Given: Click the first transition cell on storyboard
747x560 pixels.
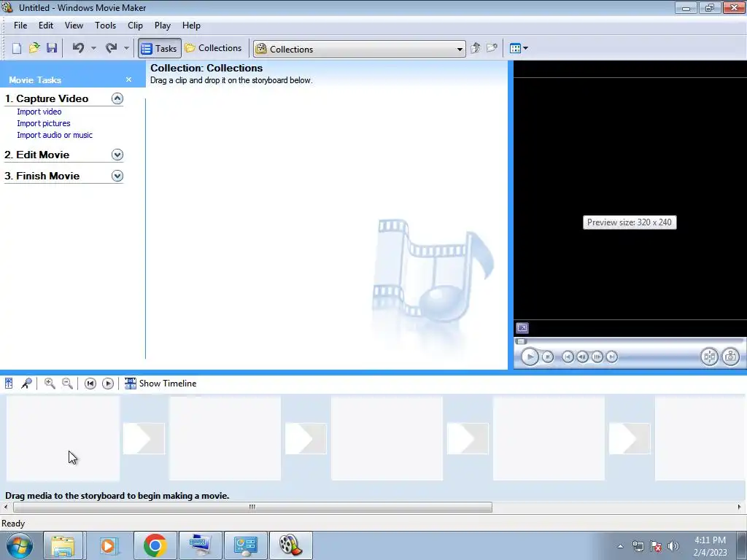Looking at the screenshot, I should click(144, 438).
